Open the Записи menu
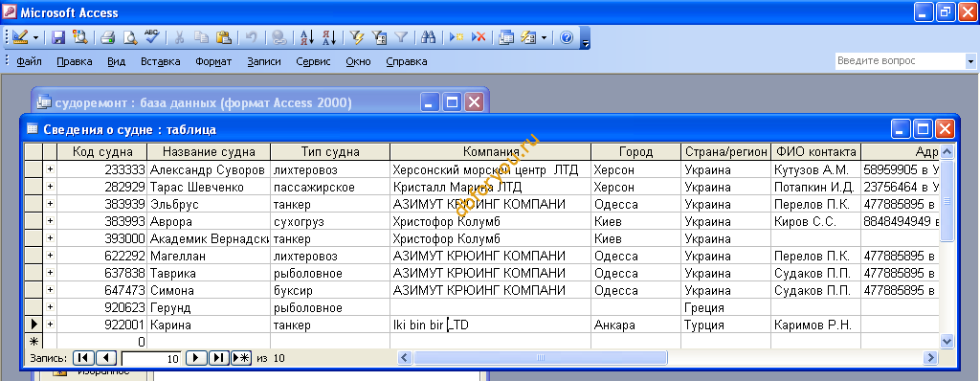Image resolution: width=980 pixels, height=381 pixels. click(x=264, y=61)
